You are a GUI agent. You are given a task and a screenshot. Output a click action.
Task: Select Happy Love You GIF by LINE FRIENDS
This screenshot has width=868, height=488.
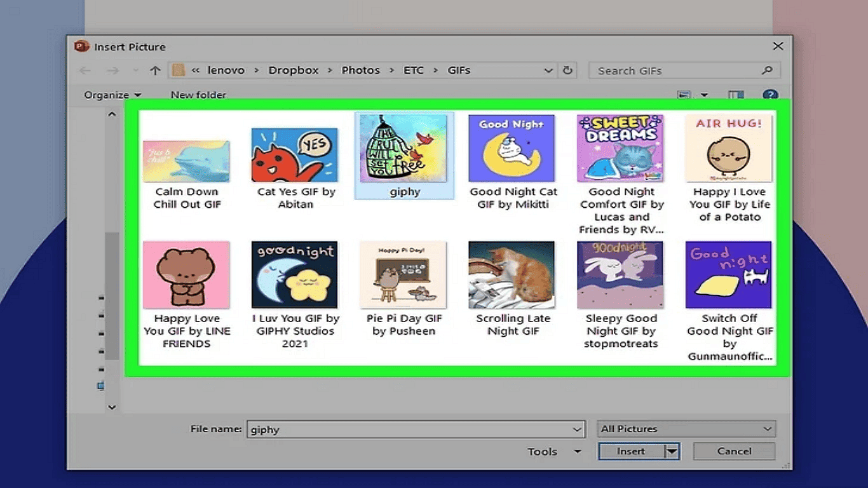(186, 274)
